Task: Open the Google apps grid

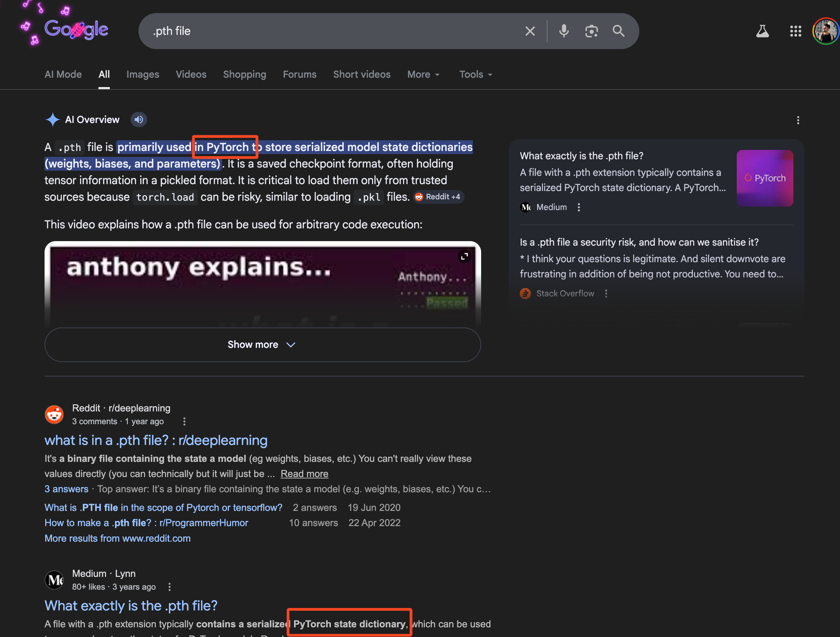Action: pos(795,31)
